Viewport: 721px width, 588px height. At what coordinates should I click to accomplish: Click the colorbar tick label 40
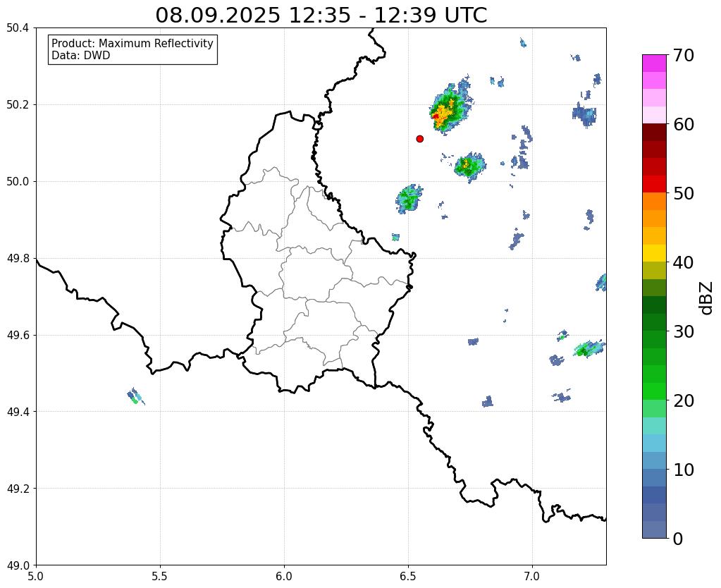pos(684,262)
